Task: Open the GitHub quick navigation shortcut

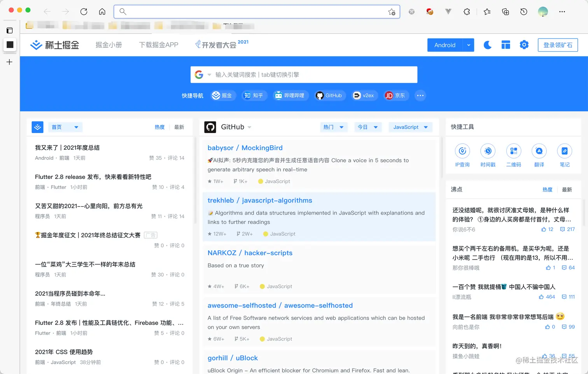Action: [x=330, y=96]
